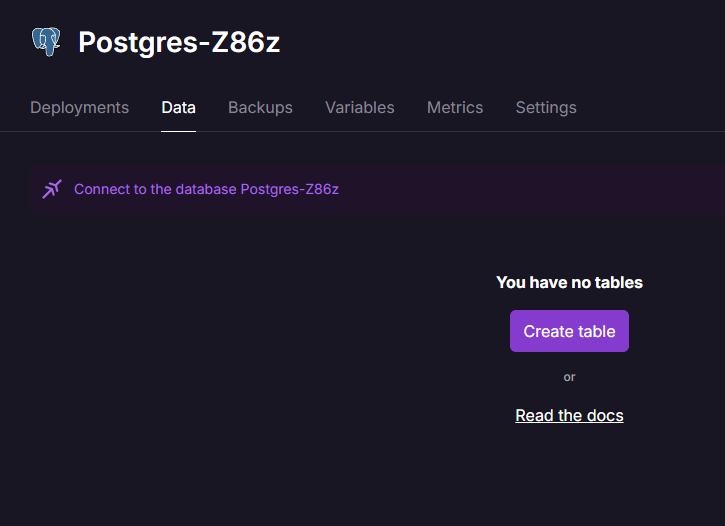Click the word 'Connect' in the banner
The height and width of the screenshot is (526, 725).
point(101,189)
